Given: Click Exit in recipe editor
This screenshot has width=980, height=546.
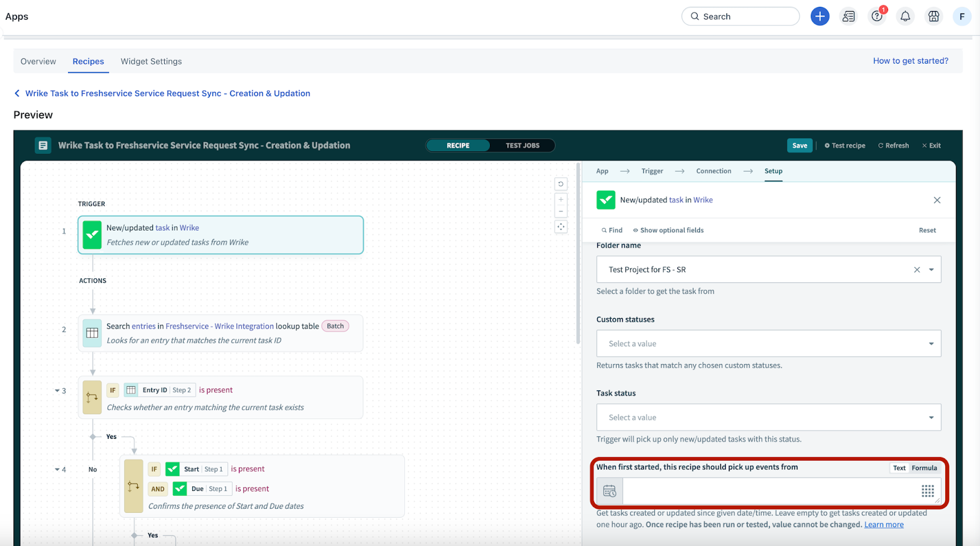Looking at the screenshot, I should click(x=932, y=146).
